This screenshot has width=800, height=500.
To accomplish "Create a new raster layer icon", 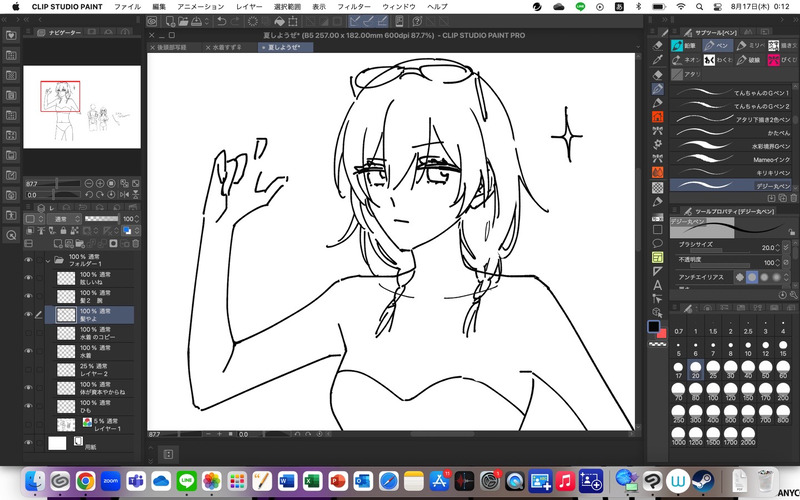I will click(58, 244).
